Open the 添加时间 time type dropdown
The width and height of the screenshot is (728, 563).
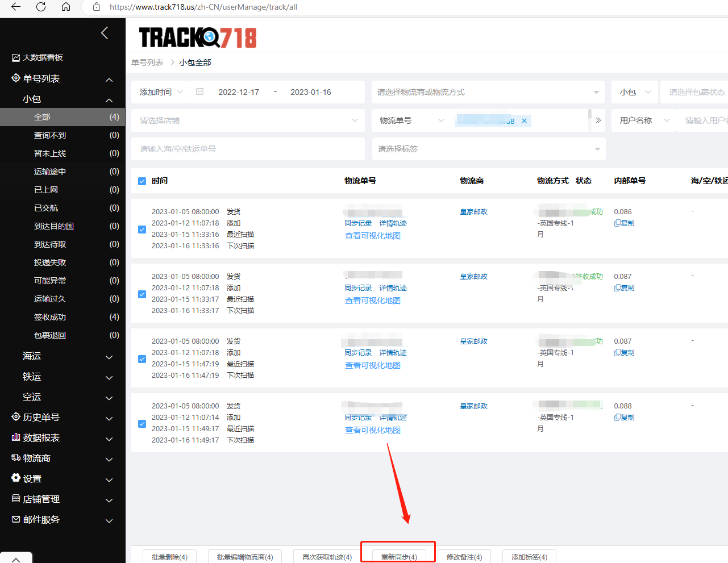click(161, 92)
